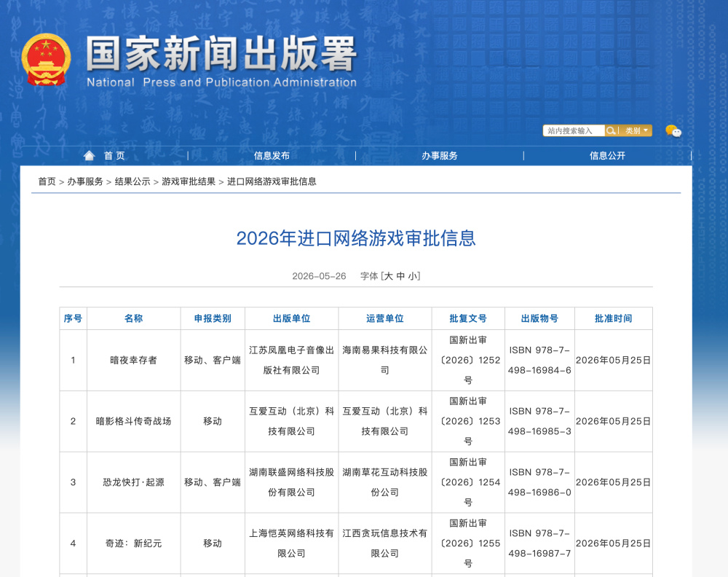Select the game name 奇迹：新纪元
The image size is (728, 577).
click(134, 543)
